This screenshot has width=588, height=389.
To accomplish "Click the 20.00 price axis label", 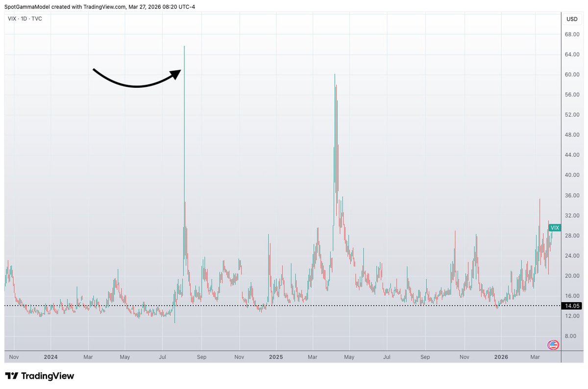I will tap(572, 276).
